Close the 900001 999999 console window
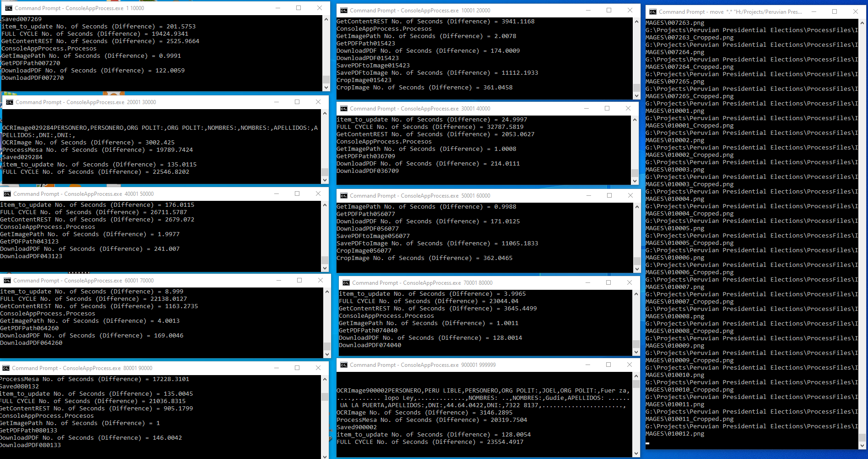 pos(630,365)
